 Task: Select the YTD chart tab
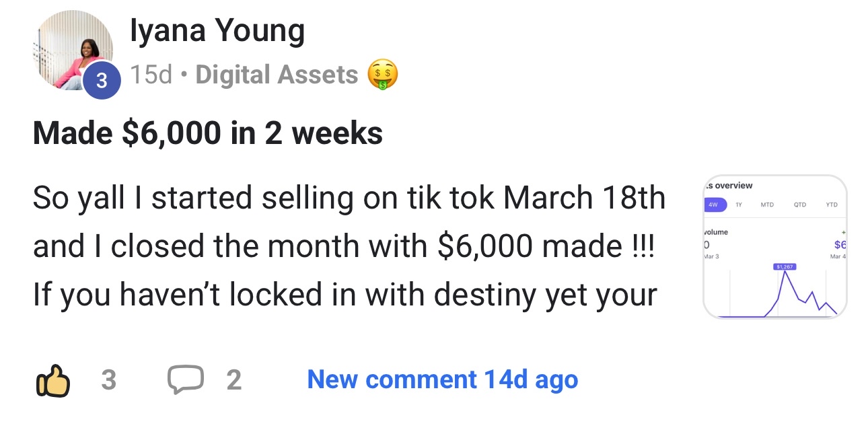[x=831, y=205]
